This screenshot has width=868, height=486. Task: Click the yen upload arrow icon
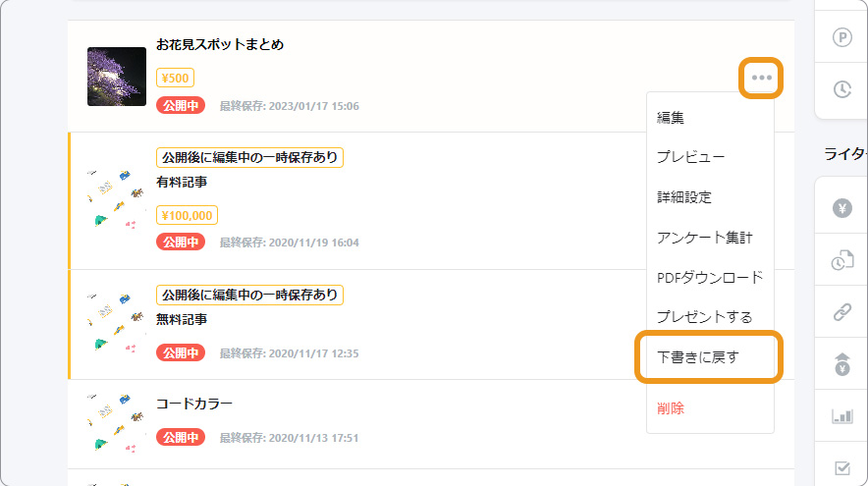tap(842, 363)
